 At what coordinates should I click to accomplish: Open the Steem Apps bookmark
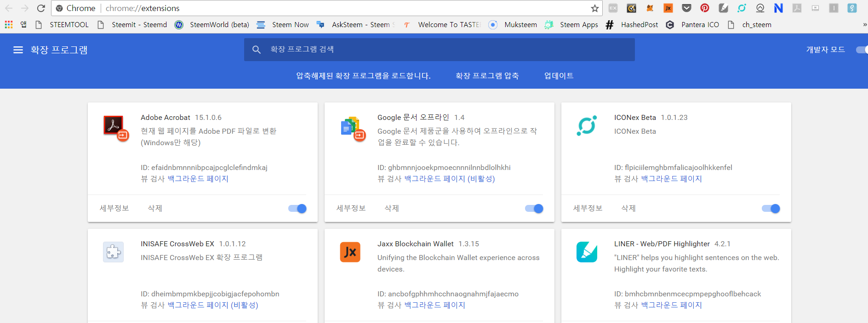click(x=571, y=25)
